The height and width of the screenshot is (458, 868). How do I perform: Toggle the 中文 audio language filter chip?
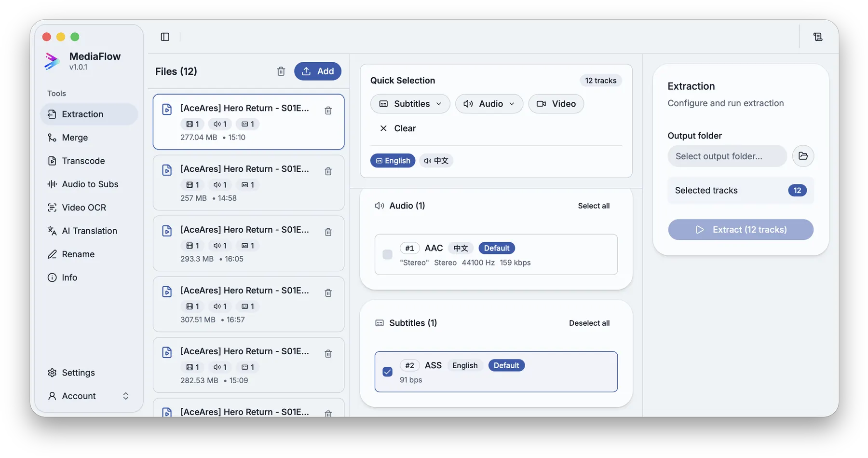(436, 161)
